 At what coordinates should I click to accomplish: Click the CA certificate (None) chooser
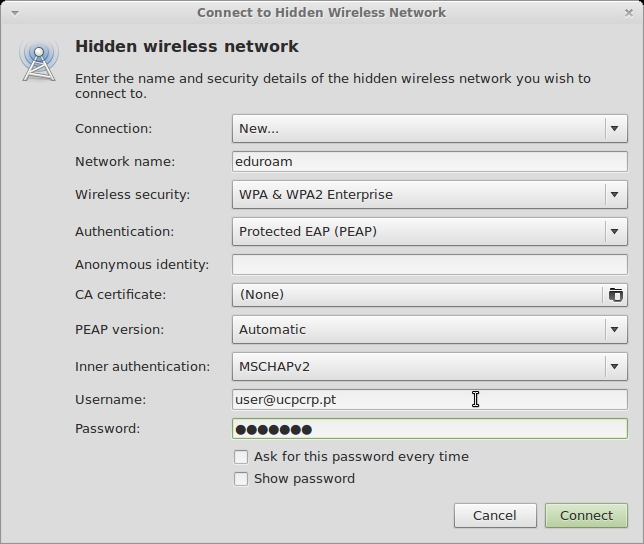point(417,295)
